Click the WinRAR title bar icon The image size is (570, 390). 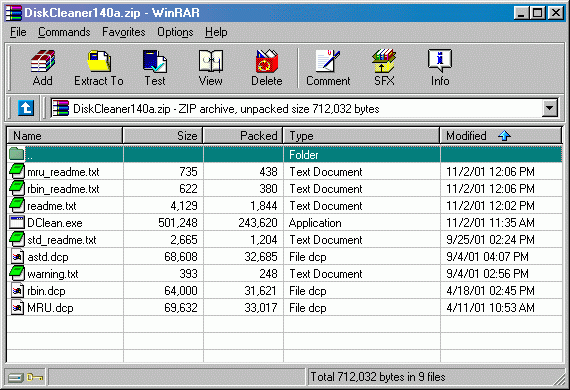(13, 13)
